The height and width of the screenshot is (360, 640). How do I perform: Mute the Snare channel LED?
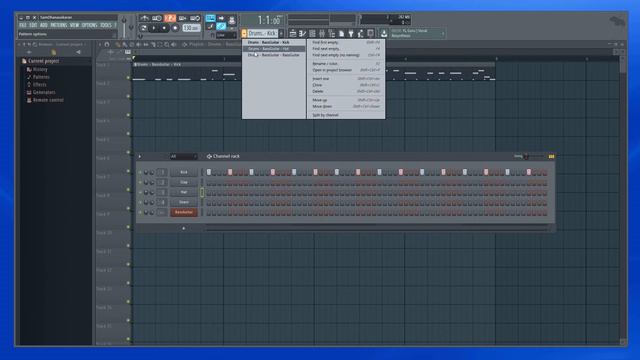pyautogui.click(x=140, y=202)
